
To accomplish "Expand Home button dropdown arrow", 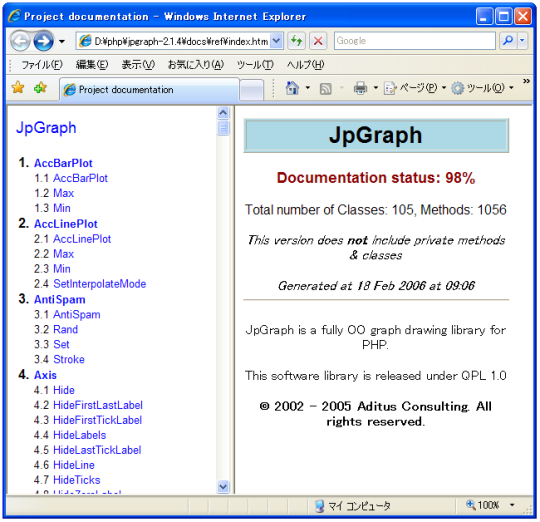I will tap(308, 88).
